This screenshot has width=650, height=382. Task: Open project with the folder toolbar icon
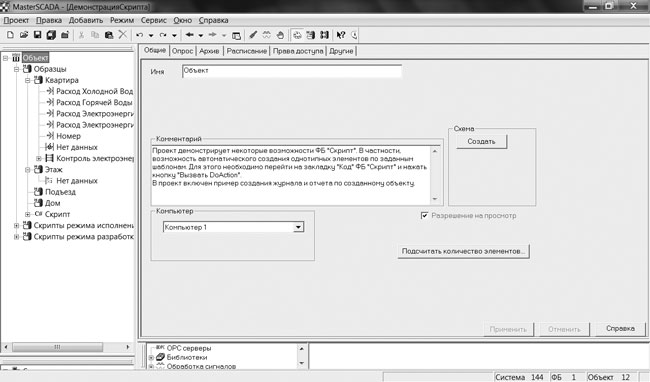[x=24, y=35]
